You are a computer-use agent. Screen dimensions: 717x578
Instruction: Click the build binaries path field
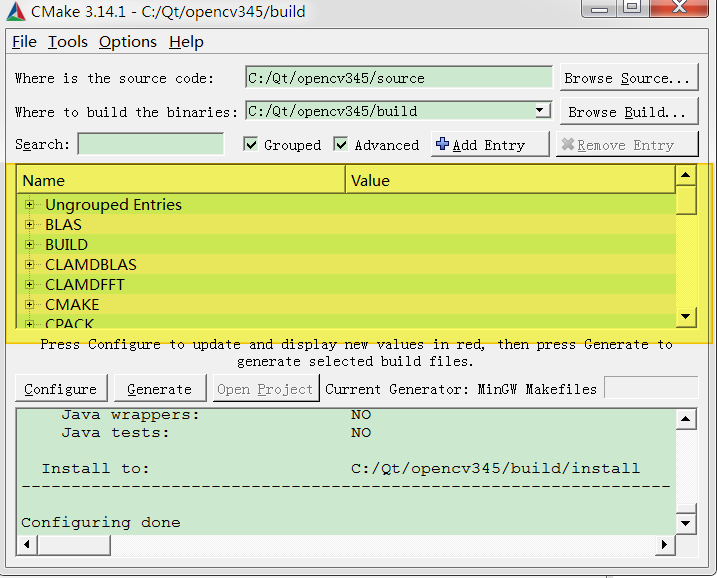(x=399, y=111)
